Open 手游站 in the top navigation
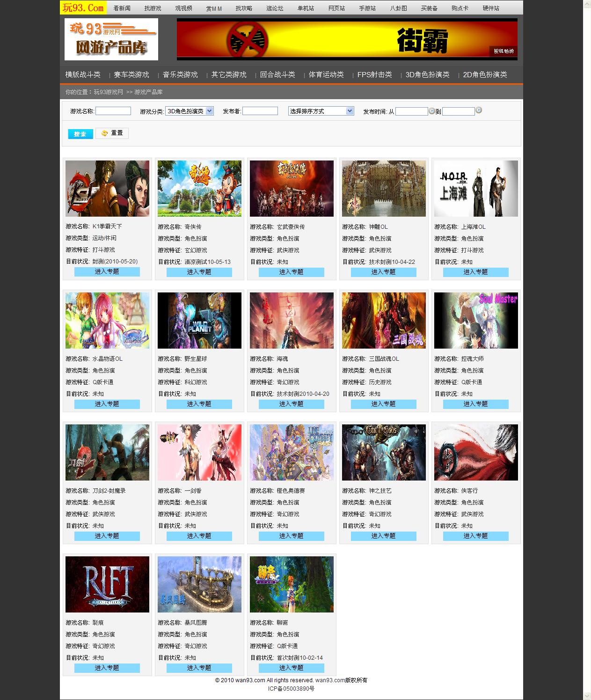 click(367, 8)
